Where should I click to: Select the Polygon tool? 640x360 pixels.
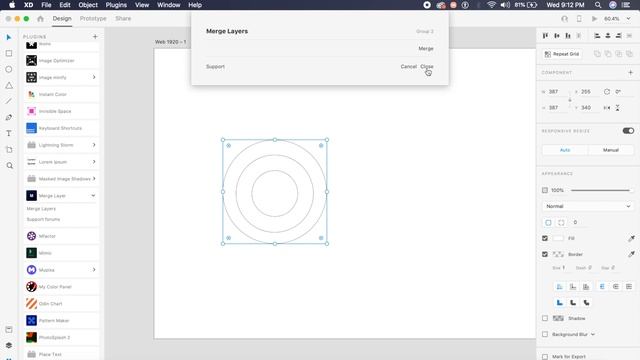point(9,85)
